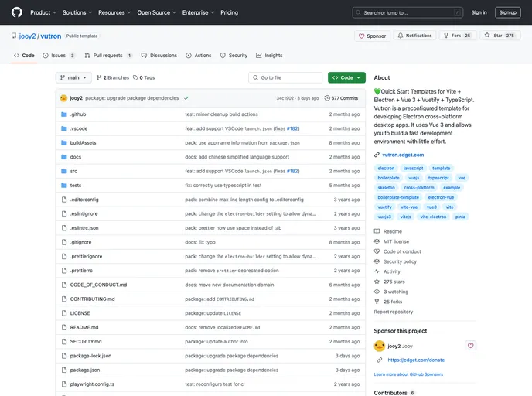Image resolution: width=532 pixels, height=396 pixels.
Task: Open playwright.config.ts file
Action: (92, 384)
